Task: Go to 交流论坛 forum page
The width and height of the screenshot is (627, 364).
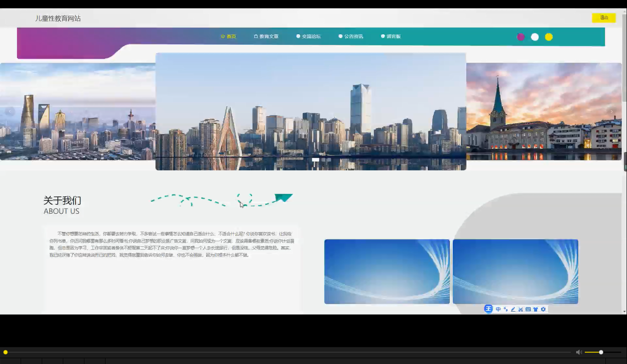Action: coord(309,36)
